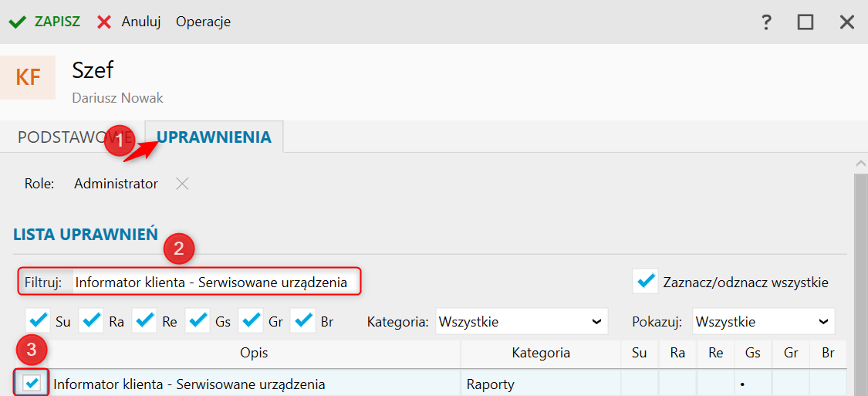Uncheck the Informator klienta row checkbox
Viewport: 868px width, 396px height.
[x=32, y=383]
